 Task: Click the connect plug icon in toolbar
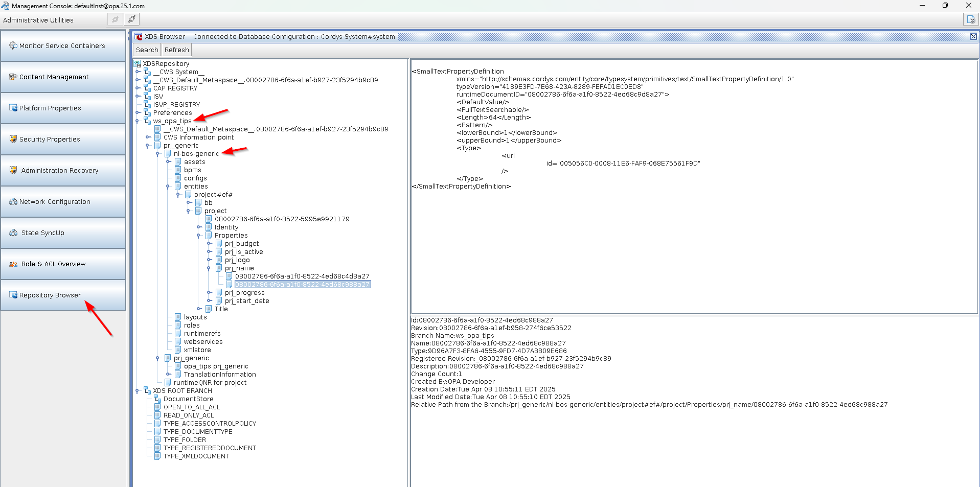[x=132, y=19]
